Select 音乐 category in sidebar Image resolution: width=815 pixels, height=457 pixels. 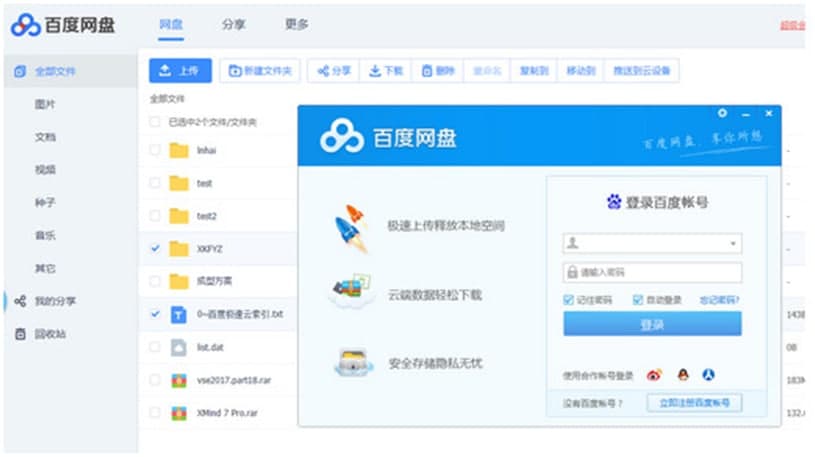(45, 236)
